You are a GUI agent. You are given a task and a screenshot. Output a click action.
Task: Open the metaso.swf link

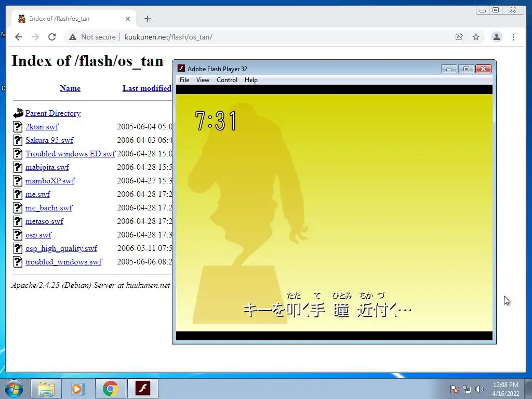[45, 221]
